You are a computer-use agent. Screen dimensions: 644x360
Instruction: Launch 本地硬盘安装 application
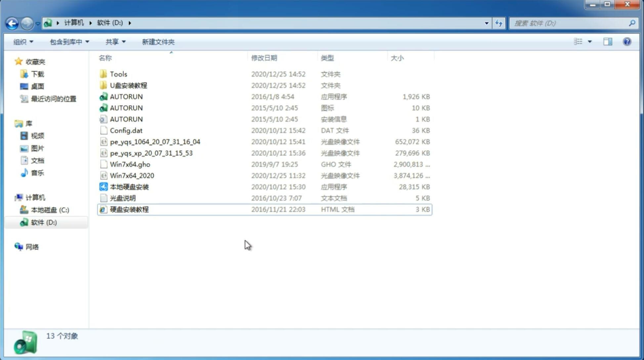pyautogui.click(x=129, y=187)
